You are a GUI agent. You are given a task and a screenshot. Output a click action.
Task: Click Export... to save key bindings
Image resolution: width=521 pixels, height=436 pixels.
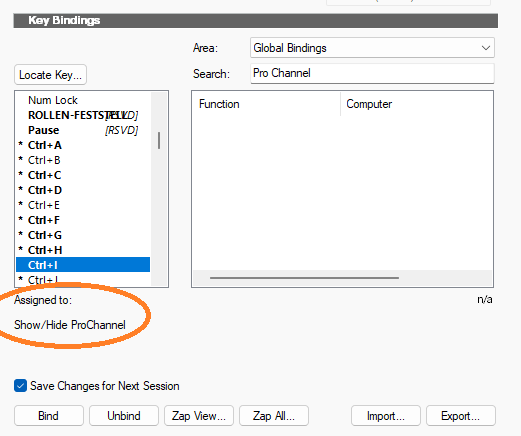tap(461, 416)
